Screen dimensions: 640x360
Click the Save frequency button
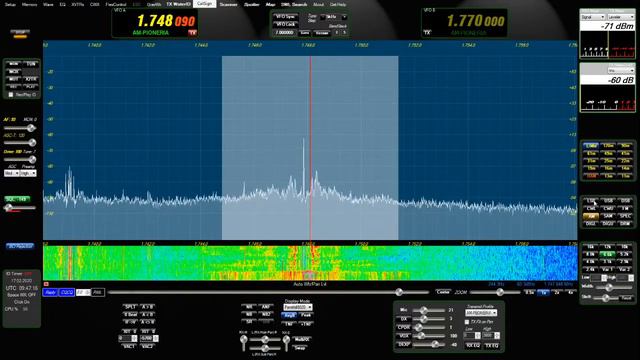click(304, 33)
